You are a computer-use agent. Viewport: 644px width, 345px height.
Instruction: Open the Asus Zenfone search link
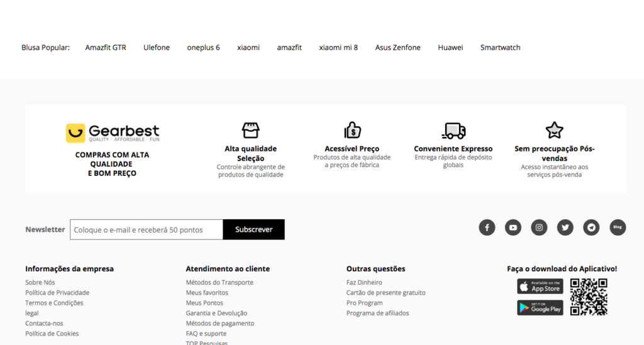397,48
